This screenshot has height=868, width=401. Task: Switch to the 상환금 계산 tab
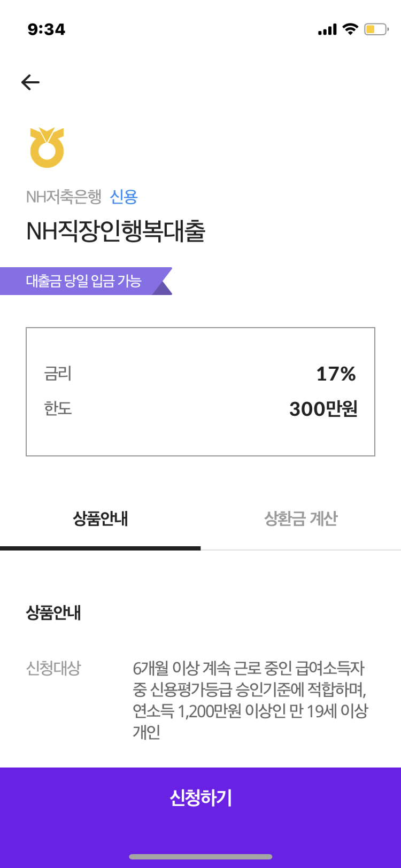(300, 519)
